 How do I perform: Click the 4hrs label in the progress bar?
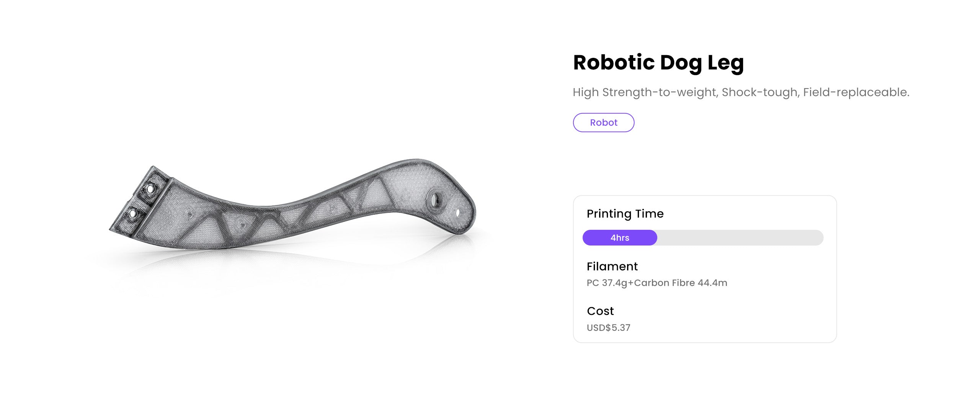(619, 238)
